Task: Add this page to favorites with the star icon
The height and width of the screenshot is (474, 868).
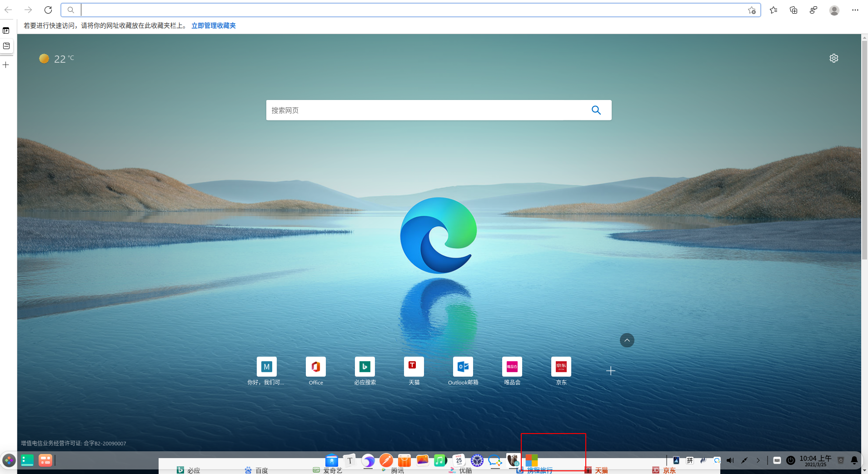Action: pyautogui.click(x=752, y=10)
